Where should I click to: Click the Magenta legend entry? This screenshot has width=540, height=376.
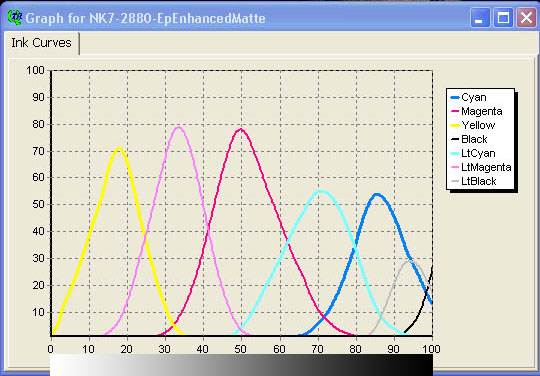pos(476,111)
